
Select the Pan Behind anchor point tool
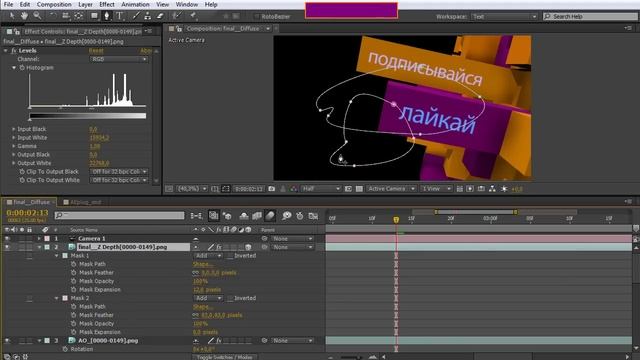pyautogui.click(x=79, y=16)
